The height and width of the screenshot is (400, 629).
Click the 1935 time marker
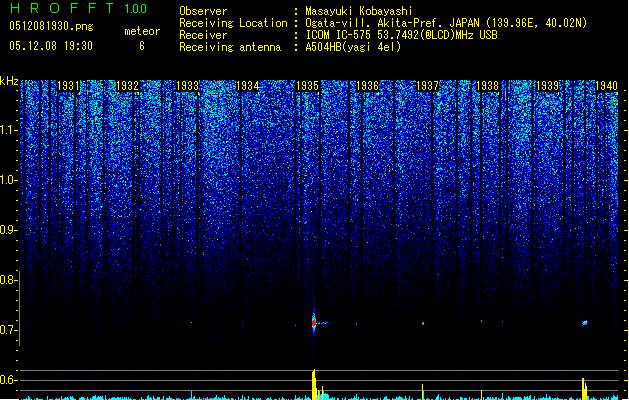point(308,86)
